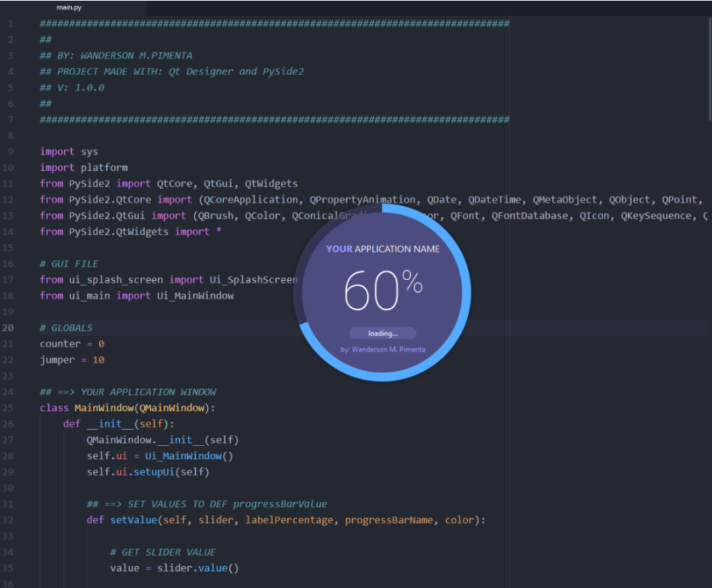Screen dimensions: 712x588
Task: Click the 'YOUR APPLICATION NAME' splash title
Action: pyautogui.click(x=382, y=249)
